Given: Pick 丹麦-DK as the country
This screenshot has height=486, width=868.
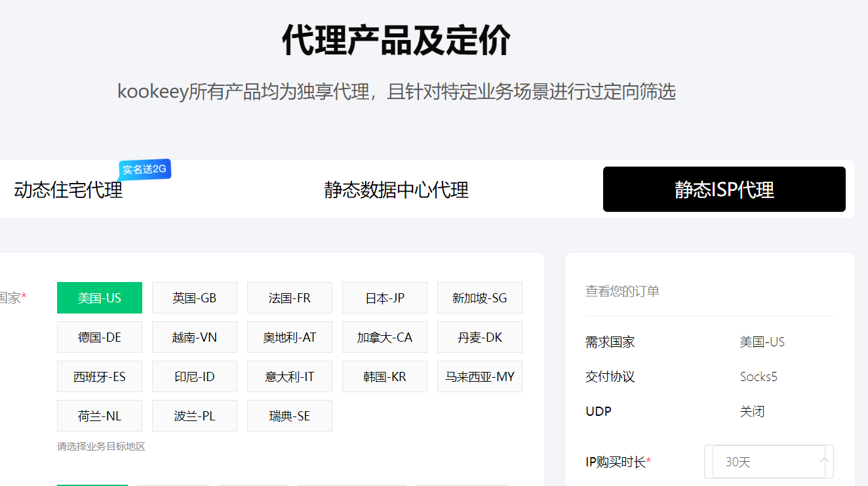Looking at the screenshot, I should coord(479,337).
